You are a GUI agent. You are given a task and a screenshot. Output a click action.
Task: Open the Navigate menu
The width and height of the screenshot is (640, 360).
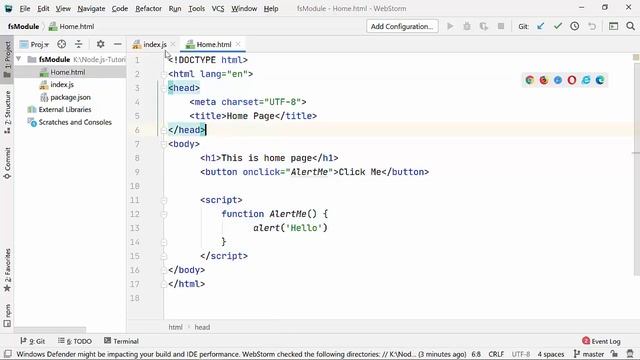(91, 8)
